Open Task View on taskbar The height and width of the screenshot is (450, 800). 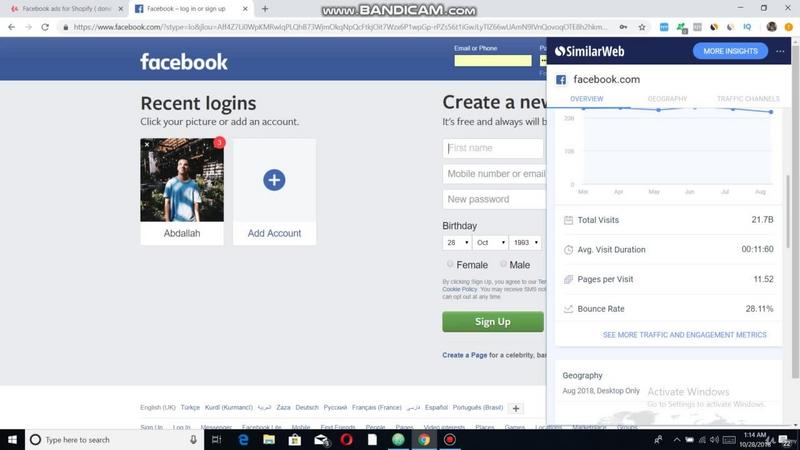216,439
